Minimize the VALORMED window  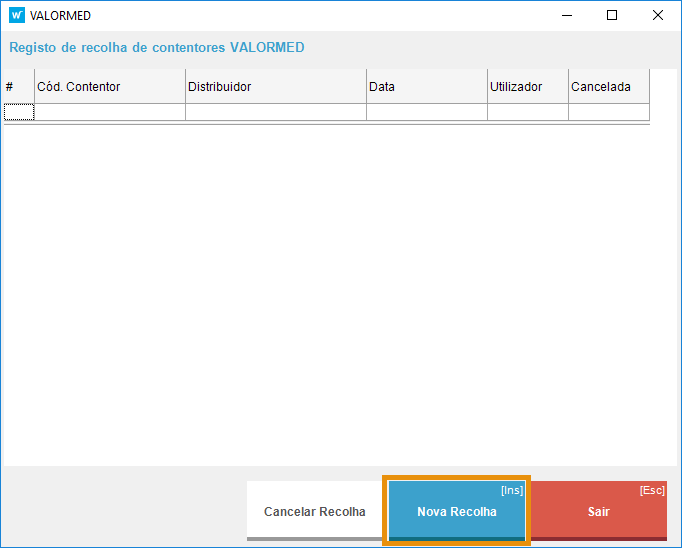[x=566, y=15]
